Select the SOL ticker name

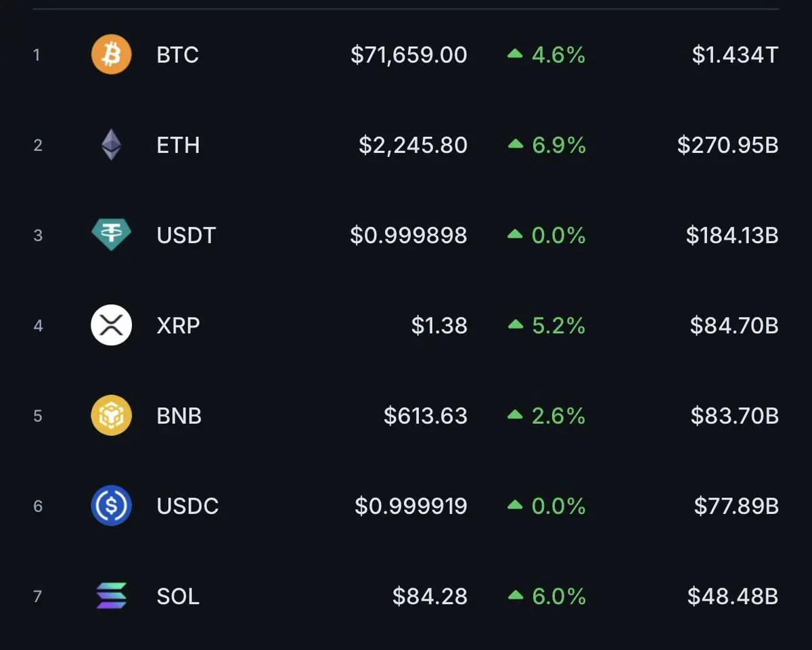pyautogui.click(x=178, y=596)
